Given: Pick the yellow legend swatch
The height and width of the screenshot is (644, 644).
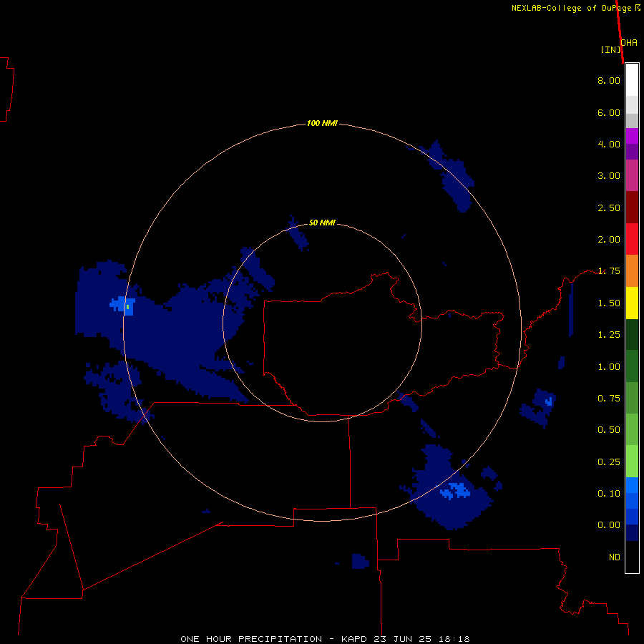Looking at the screenshot, I should [632, 303].
